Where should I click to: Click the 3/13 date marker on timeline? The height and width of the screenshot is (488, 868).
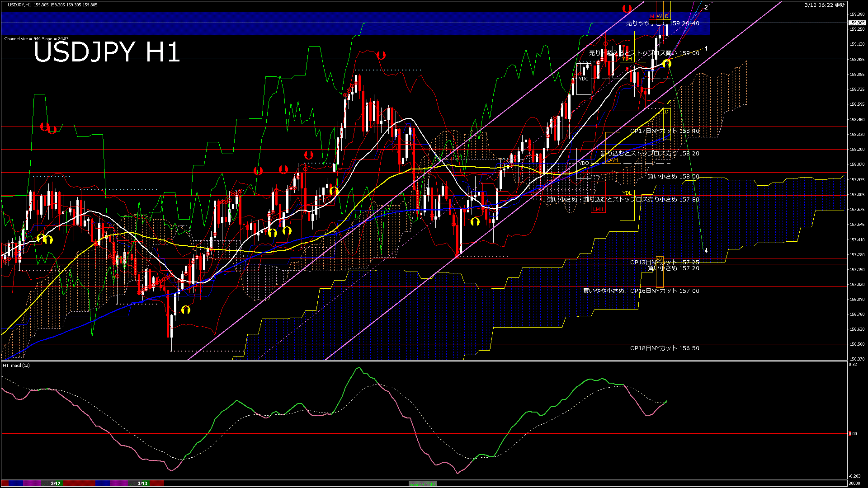[x=142, y=483]
